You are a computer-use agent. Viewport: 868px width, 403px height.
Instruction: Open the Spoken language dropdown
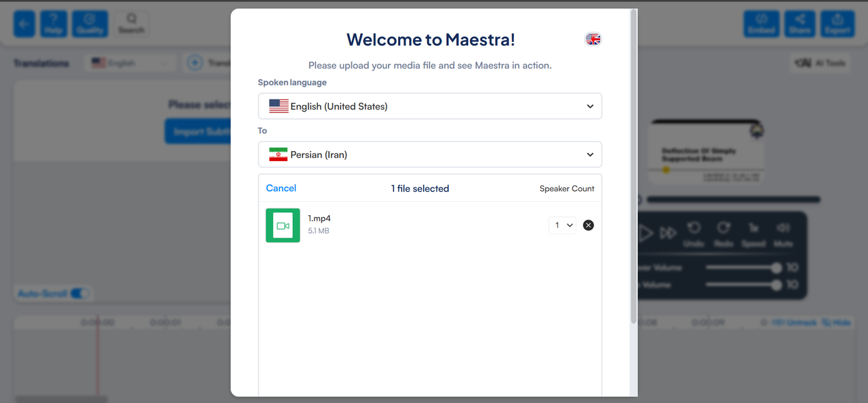430,106
